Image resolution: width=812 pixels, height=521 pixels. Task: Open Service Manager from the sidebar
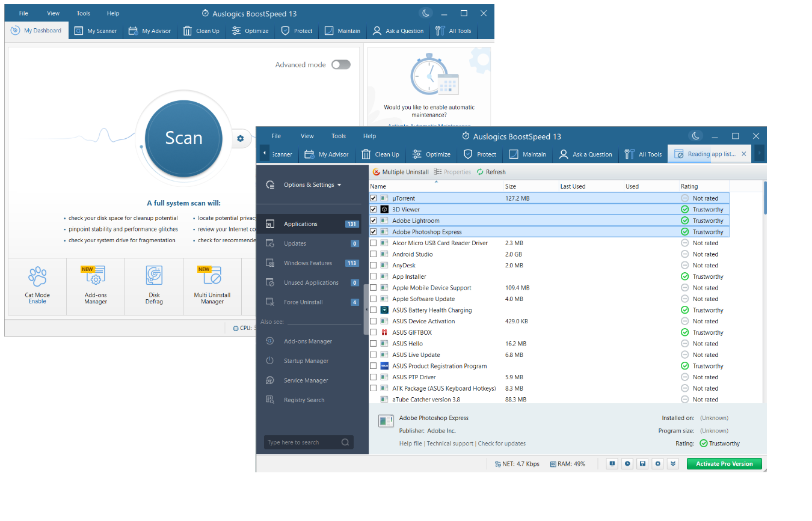click(306, 380)
